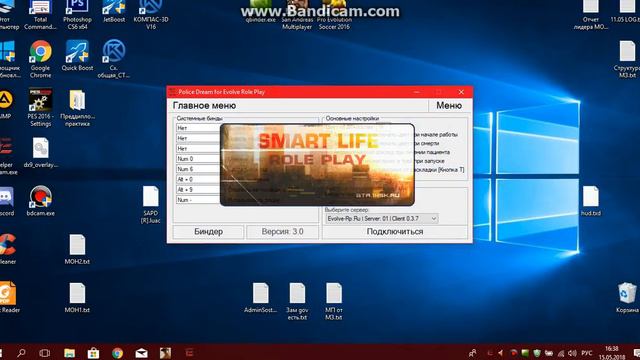640x360 pixels.
Task: Switch input language via РУС indicator
Action: pyautogui.click(x=587, y=353)
